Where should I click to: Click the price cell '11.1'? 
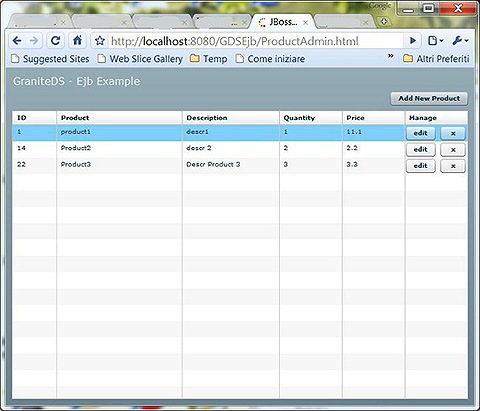[x=373, y=132]
